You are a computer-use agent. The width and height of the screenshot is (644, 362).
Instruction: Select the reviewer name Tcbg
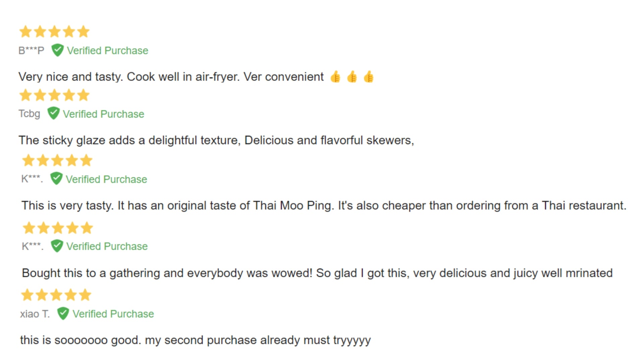coord(29,114)
